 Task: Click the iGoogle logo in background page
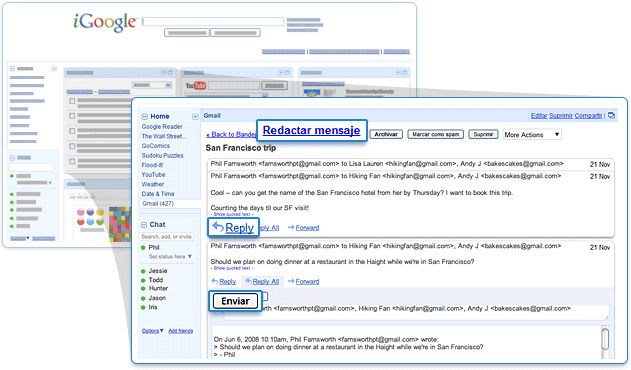(105, 22)
